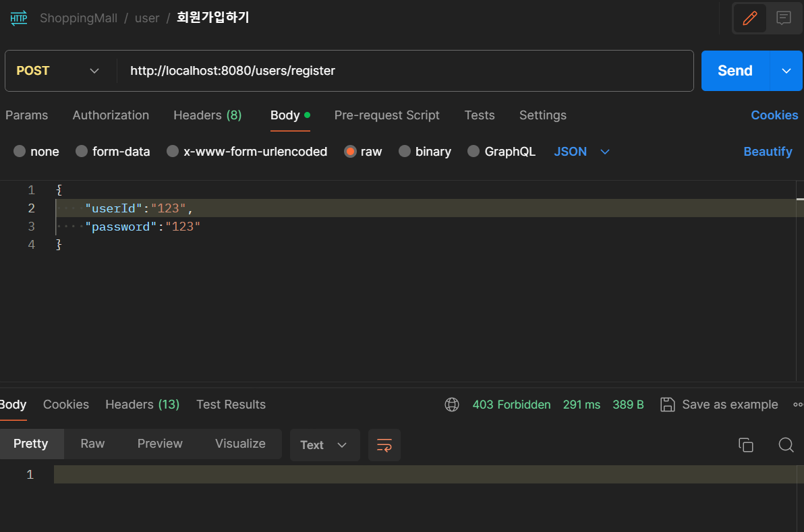Viewport: 804px width, 532px height.
Task: Select the none body type
Action: [36, 151]
